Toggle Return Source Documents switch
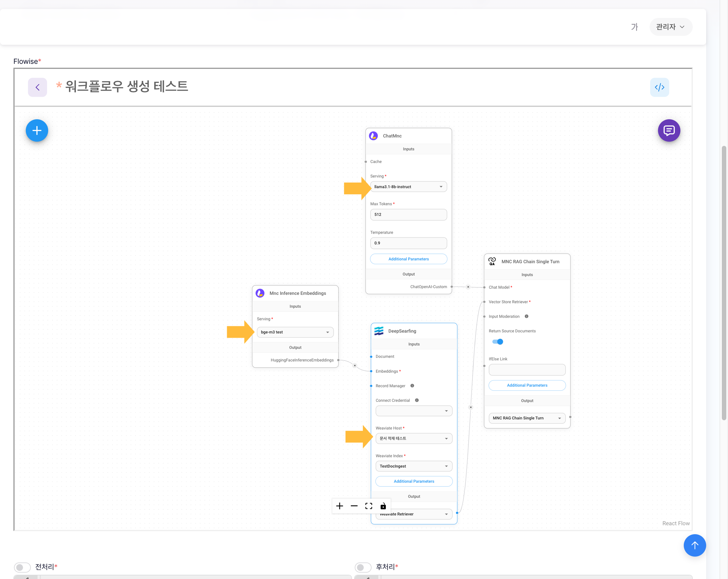 click(x=497, y=342)
